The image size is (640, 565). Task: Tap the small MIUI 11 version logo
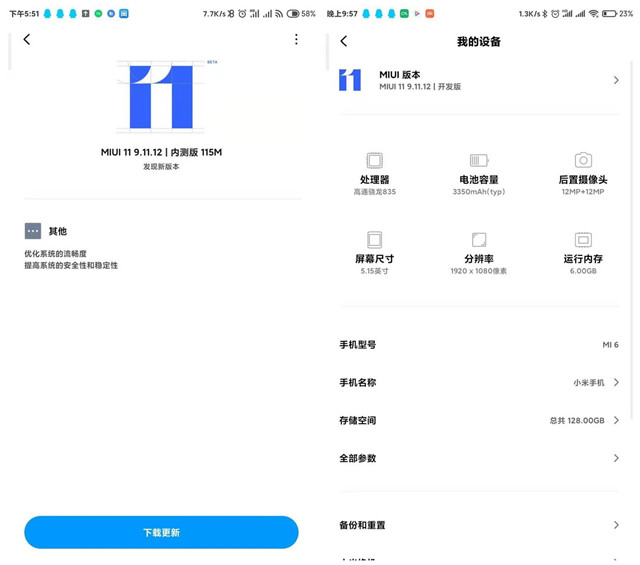350,80
